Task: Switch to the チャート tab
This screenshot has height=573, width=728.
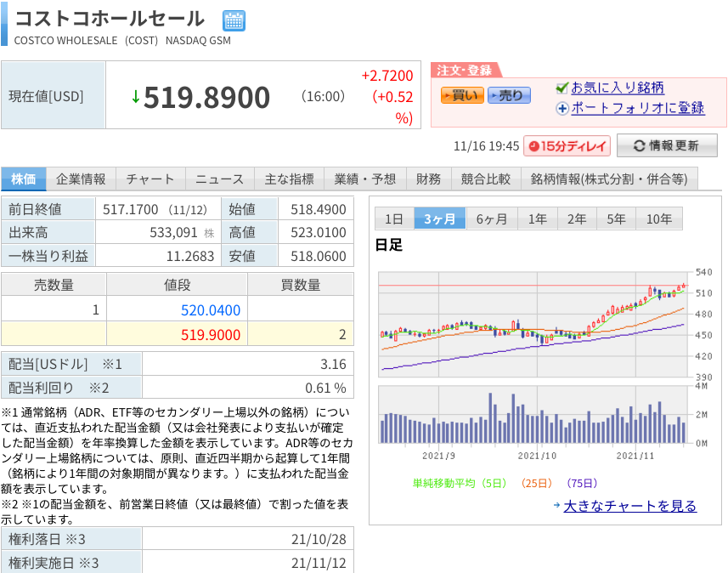Action: tap(150, 179)
